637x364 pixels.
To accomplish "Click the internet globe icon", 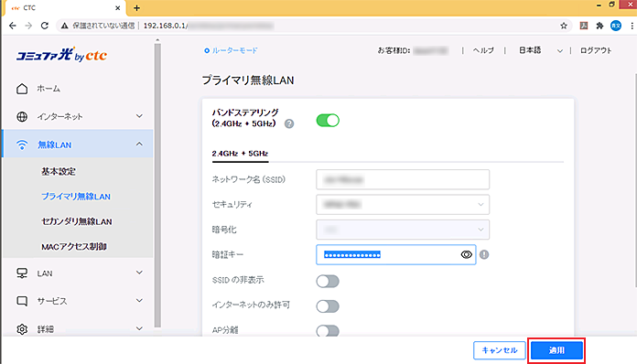I will (x=22, y=116).
